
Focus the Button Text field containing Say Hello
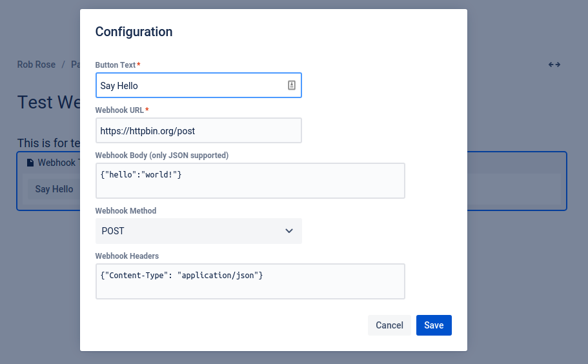point(190,85)
